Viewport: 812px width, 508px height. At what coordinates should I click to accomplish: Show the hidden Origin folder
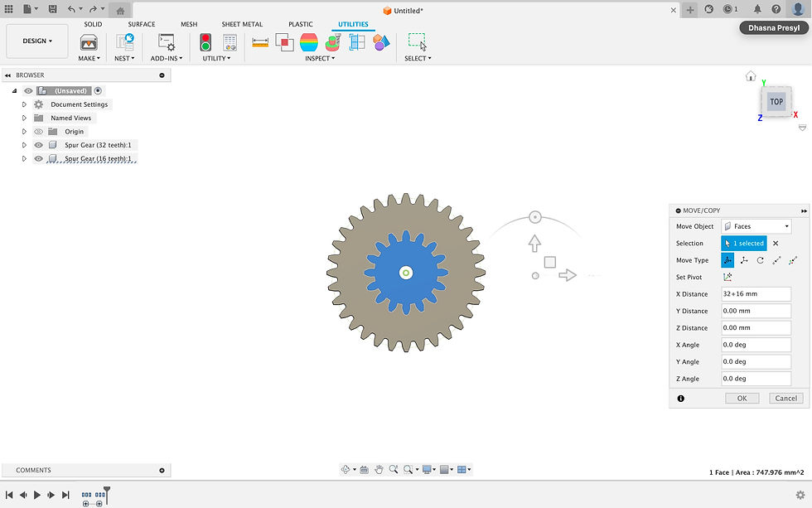point(38,132)
